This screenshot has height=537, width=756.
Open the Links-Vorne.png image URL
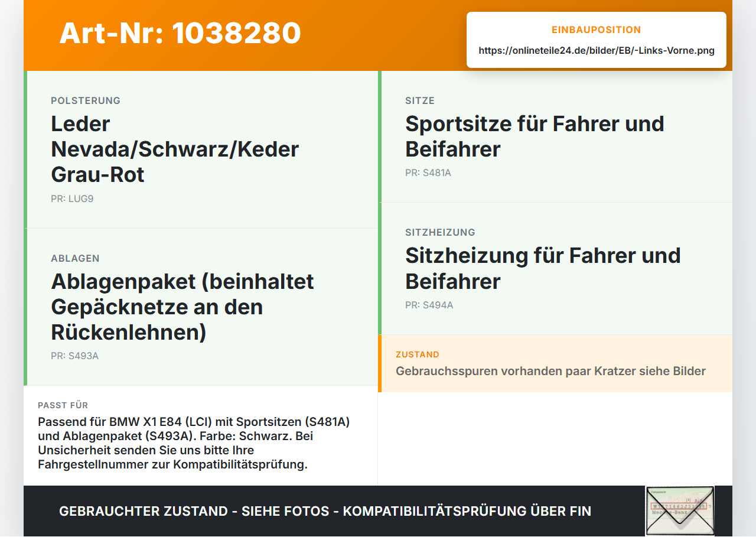(597, 51)
